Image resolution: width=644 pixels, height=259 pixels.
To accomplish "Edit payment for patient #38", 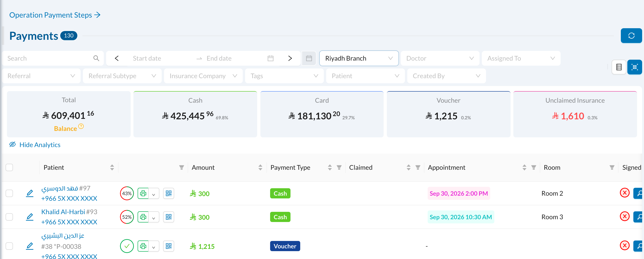I will point(30,246).
